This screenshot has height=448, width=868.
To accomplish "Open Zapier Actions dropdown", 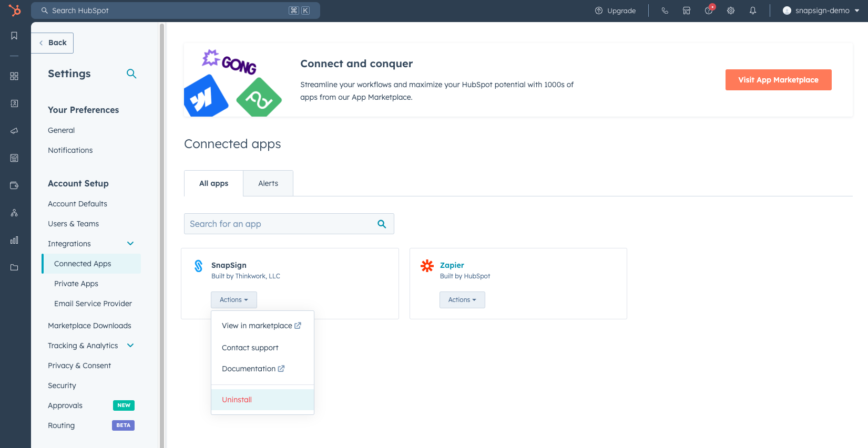I will (x=462, y=300).
